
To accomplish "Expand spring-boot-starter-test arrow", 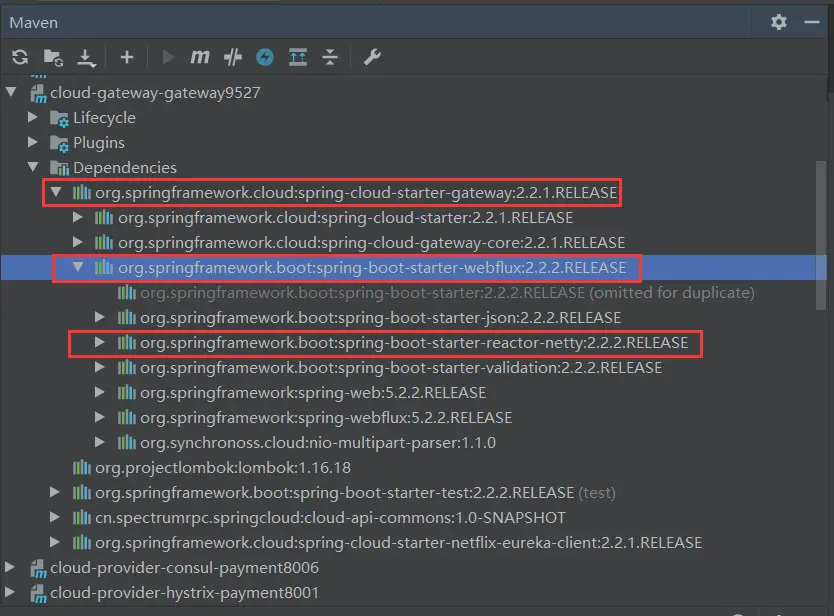I will tap(55, 492).
